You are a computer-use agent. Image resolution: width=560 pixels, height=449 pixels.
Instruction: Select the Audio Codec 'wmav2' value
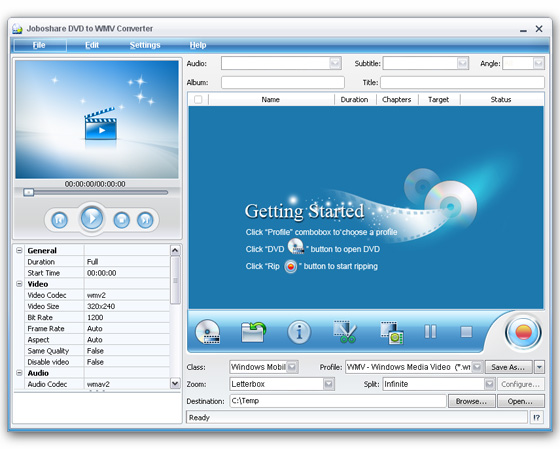tap(127, 384)
